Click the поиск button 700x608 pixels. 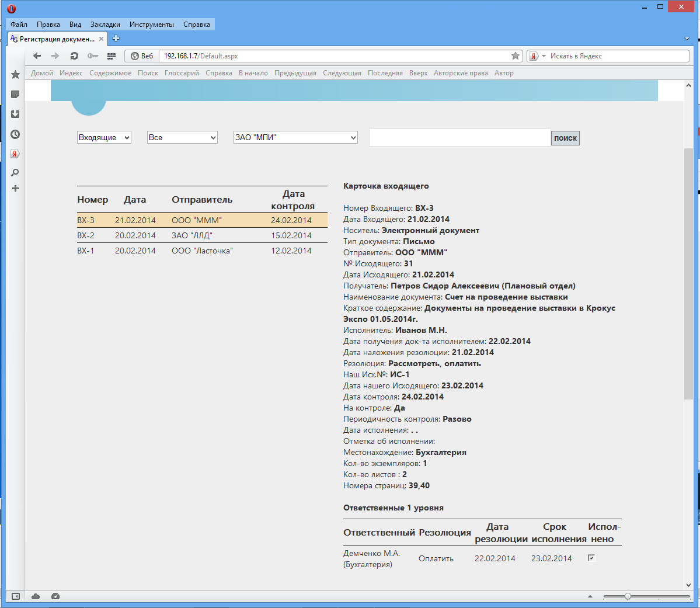pyautogui.click(x=565, y=138)
